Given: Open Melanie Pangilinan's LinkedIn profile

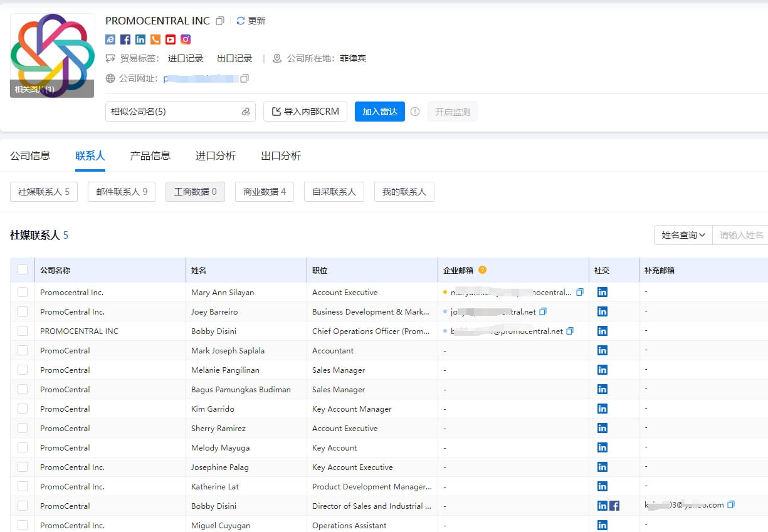Looking at the screenshot, I should click(x=602, y=370).
